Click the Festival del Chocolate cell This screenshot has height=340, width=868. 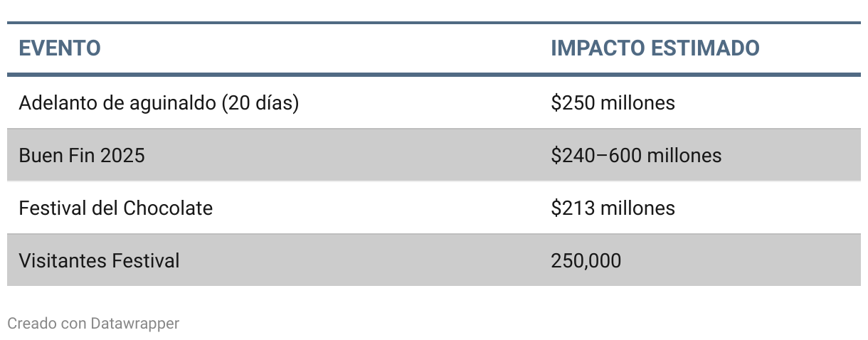[116, 208]
